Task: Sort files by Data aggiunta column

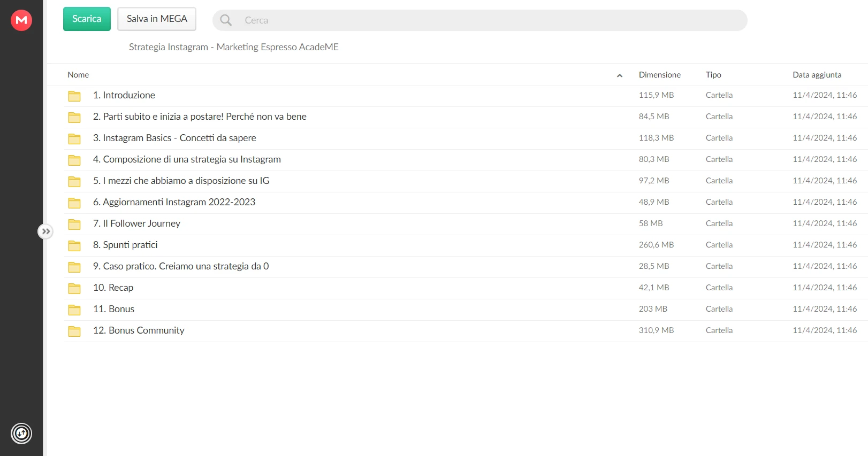Action: [817, 75]
